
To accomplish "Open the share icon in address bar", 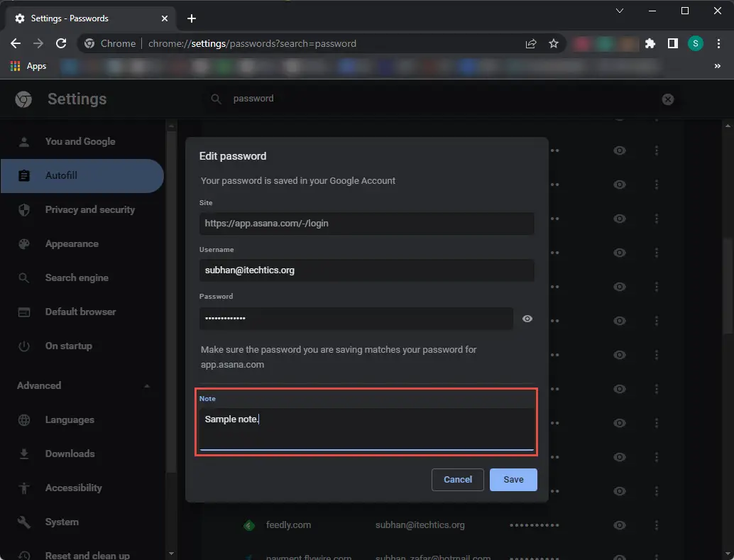I will coord(531,43).
